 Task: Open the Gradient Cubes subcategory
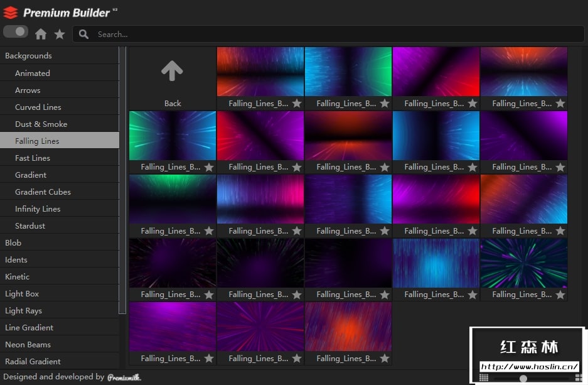point(43,192)
